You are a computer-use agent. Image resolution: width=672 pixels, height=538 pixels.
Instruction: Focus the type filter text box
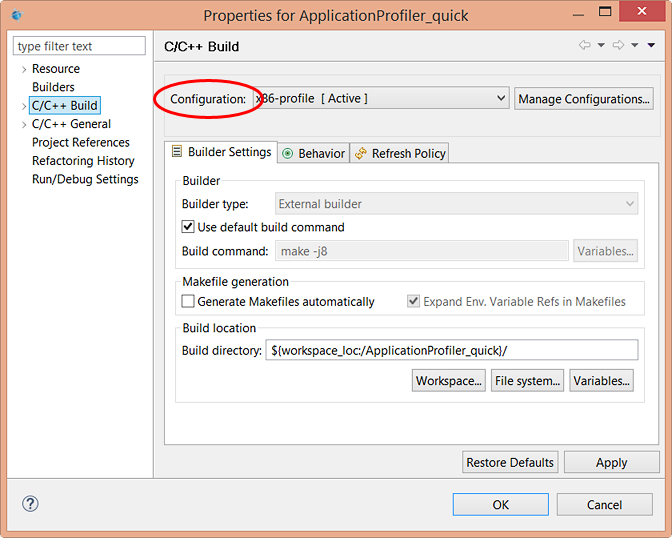80,46
